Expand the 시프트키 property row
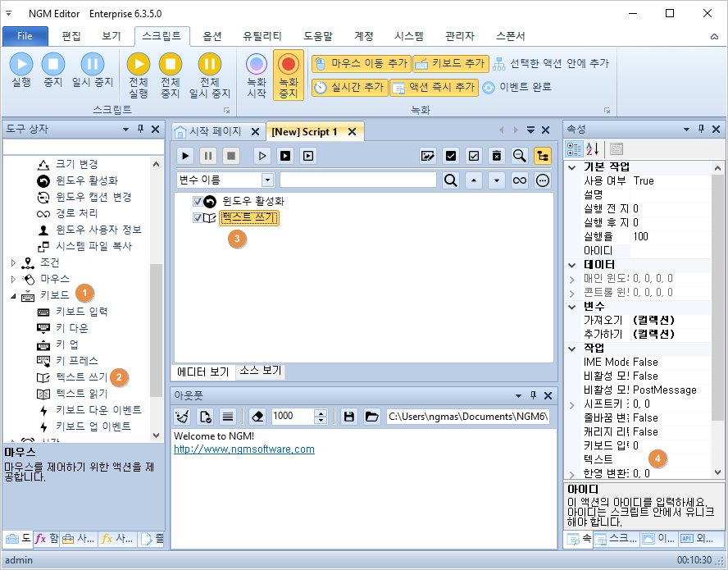This screenshot has height=570, width=728. pos(572,405)
